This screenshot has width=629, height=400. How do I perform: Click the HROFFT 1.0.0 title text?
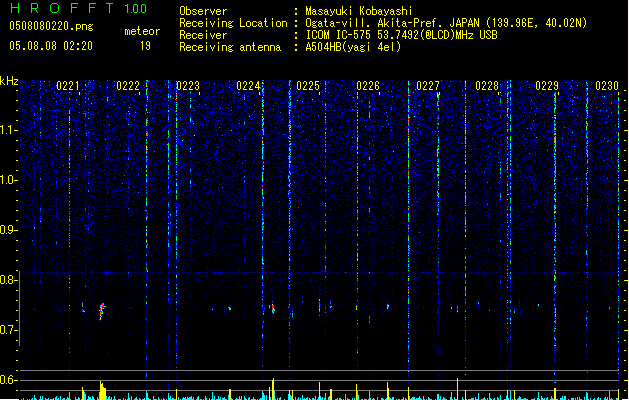pyautogui.click(x=79, y=8)
